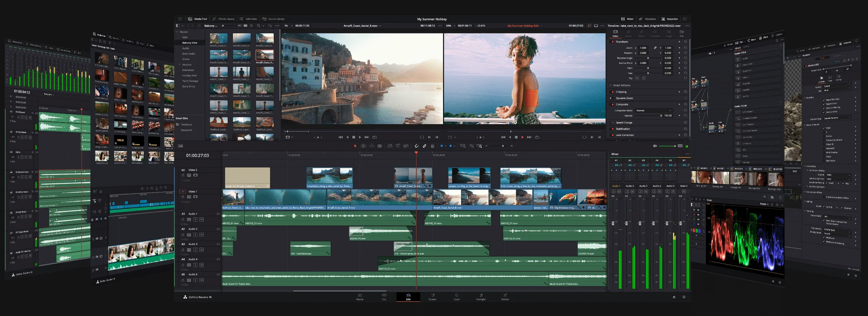This screenshot has height=316, width=868.
Task: Switch to the Color page
Action: [457, 297]
